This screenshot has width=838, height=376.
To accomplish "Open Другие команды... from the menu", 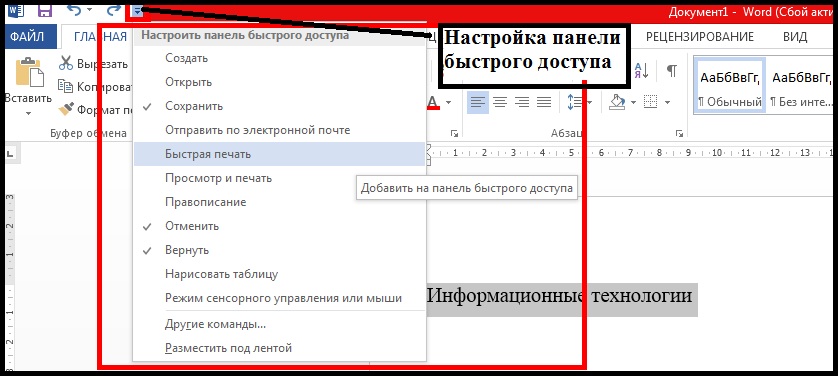I will [280, 324].
